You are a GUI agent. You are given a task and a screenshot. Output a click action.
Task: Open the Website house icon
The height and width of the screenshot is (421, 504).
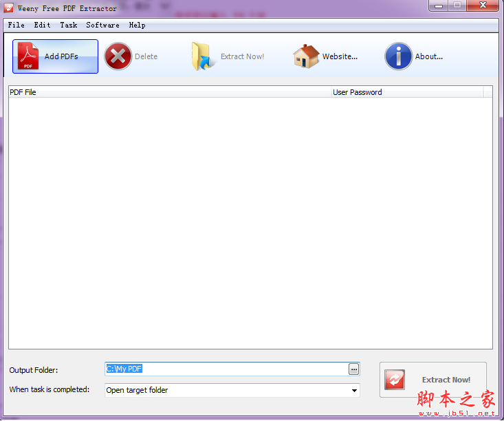click(x=306, y=56)
